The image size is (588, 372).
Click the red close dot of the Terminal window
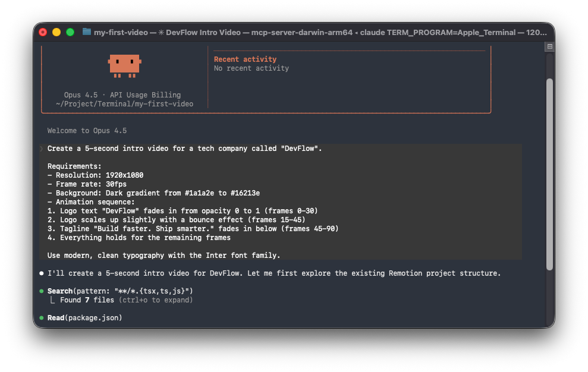[43, 32]
